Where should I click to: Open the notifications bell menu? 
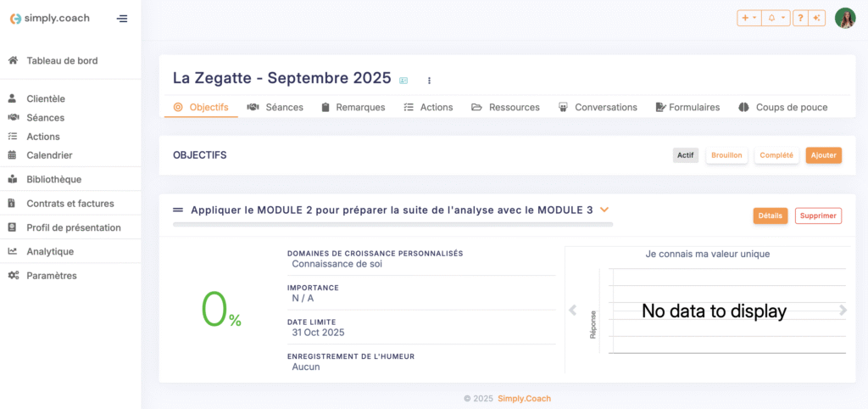[x=776, y=18]
